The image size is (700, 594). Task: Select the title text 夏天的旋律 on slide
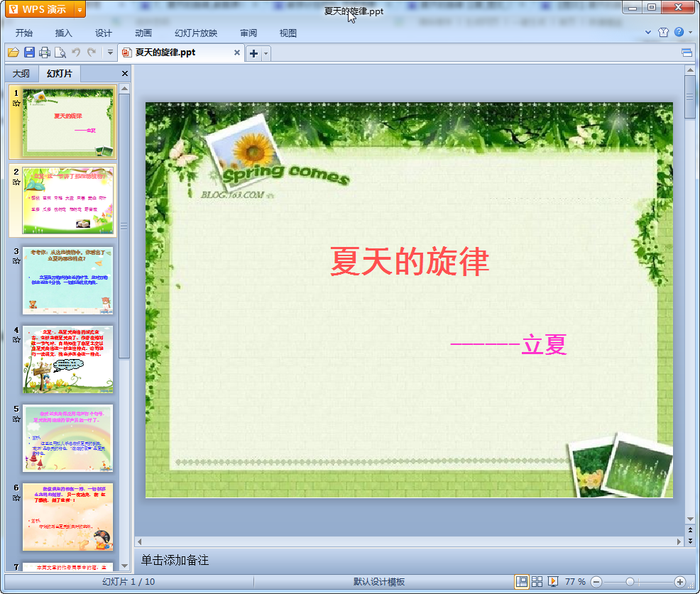[x=410, y=262]
